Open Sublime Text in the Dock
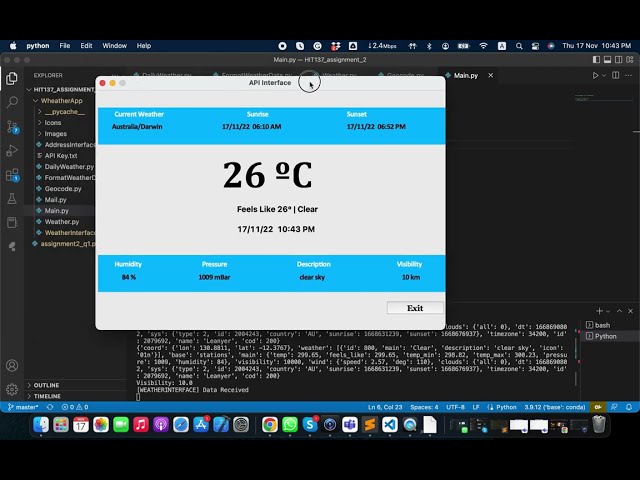The height and width of the screenshot is (480, 640). pos(370,424)
